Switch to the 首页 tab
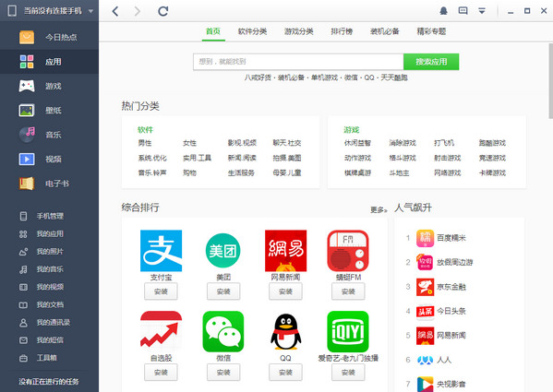This screenshot has height=392, width=553. pyautogui.click(x=213, y=31)
